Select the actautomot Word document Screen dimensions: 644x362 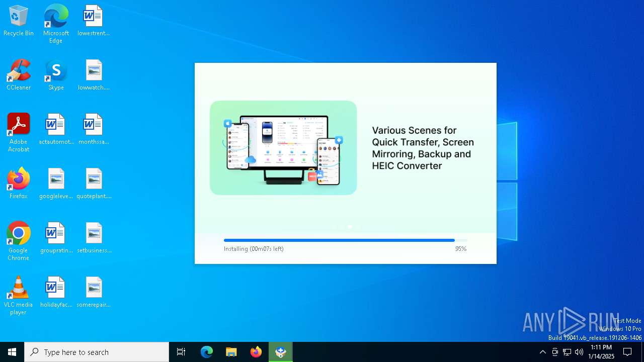click(x=56, y=130)
